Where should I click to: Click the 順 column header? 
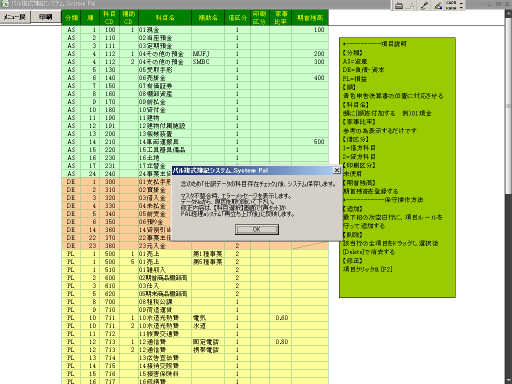click(x=90, y=18)
